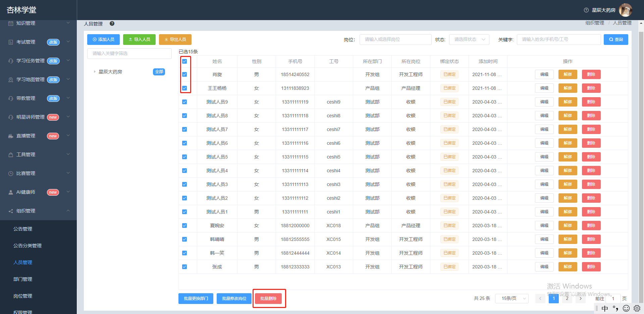Click the 导入人员 button
This screenshot has width=644, height=314.
tap(139, 40)
